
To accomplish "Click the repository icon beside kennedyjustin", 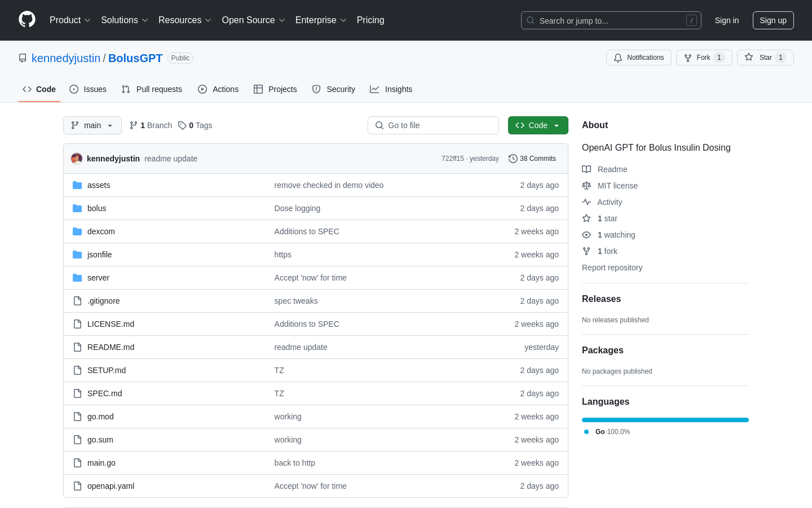I will (23, 58).
